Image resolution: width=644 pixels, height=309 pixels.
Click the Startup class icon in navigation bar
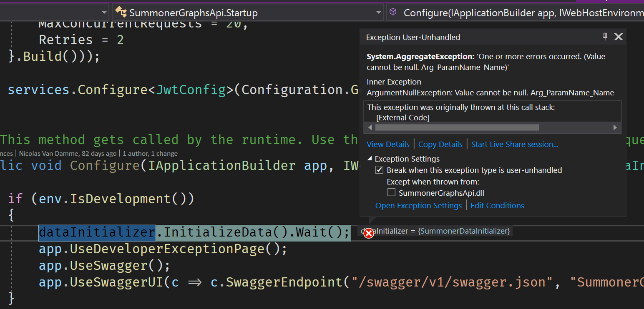pyautogui.click(x=121, y=12)
